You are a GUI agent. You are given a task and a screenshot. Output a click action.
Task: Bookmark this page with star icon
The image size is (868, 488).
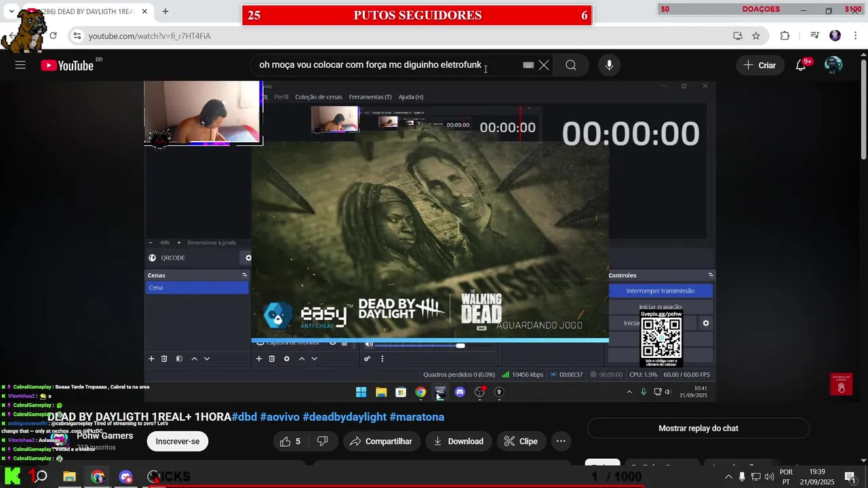756,35
